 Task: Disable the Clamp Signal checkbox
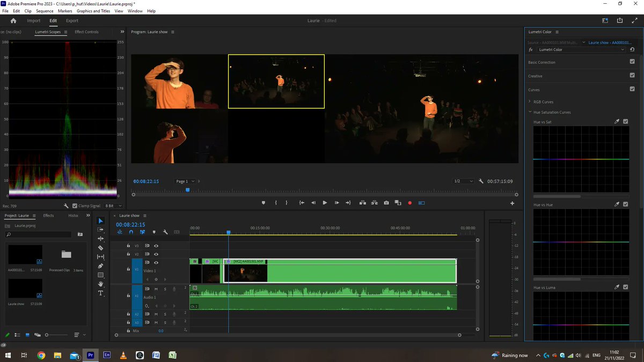tap(75, 206)
